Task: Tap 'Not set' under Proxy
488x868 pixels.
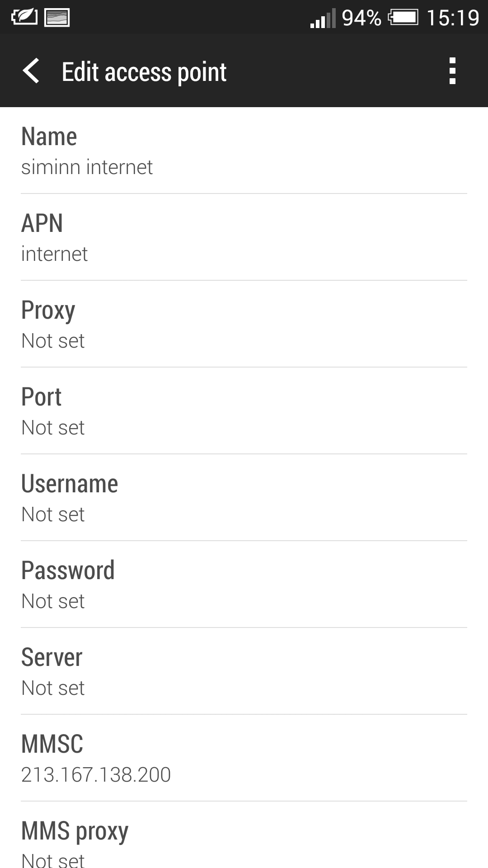Action: tap(53, 341)
